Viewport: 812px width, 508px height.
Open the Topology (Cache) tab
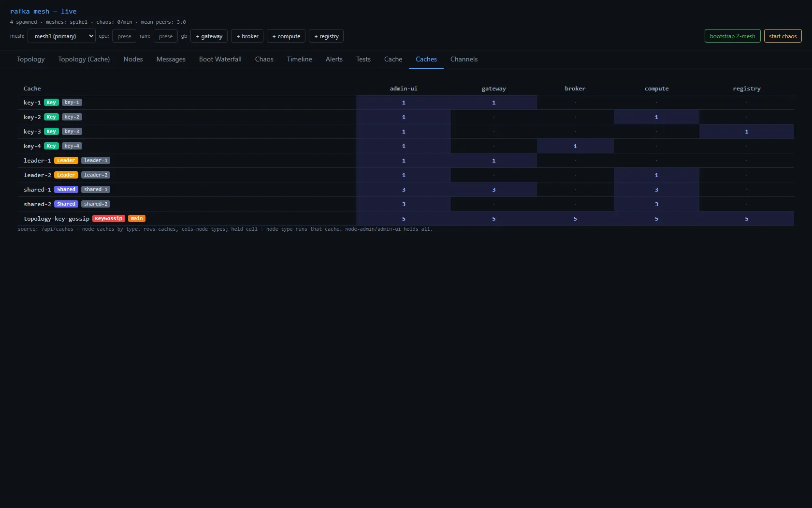click(x=84, y=59)
